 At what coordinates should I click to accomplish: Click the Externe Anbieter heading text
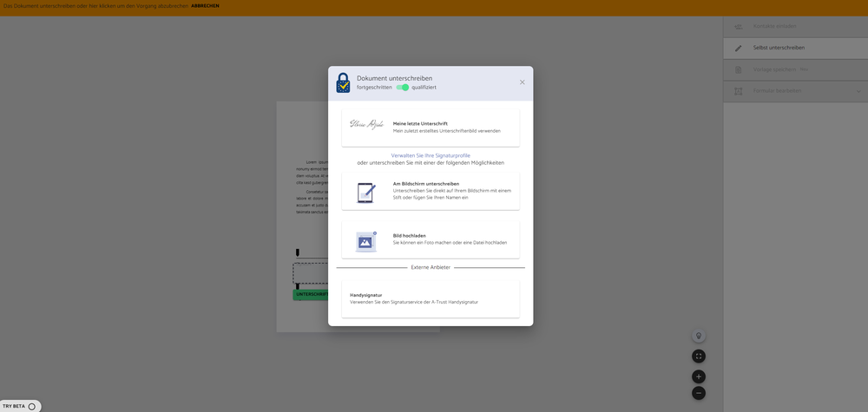pos(431,268)
